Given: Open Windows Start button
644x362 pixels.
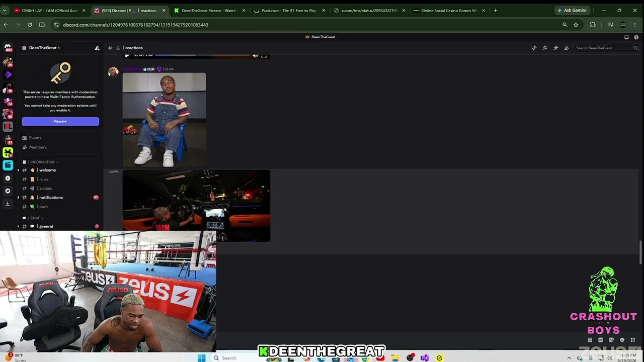Looking at the screenshot, I should 202,358.
